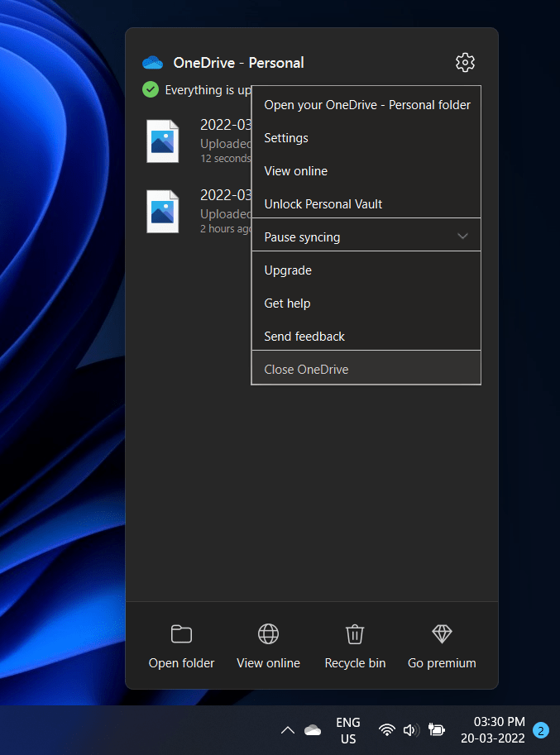Choose Open your OneDrive - Personal folder
The image size is (560, 755).
pyautogui.click(x=366, y=105)
